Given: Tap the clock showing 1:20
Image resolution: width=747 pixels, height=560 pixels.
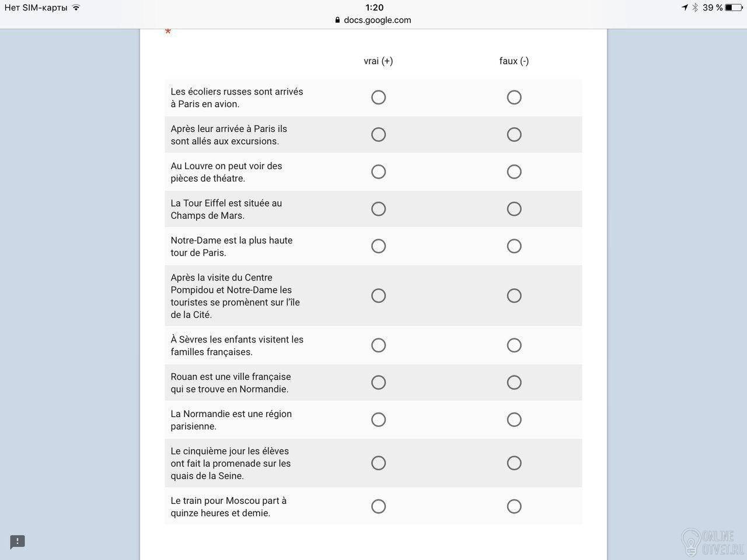Looking at the screenshot, I should pyautogui.click(x=374, y=8).
